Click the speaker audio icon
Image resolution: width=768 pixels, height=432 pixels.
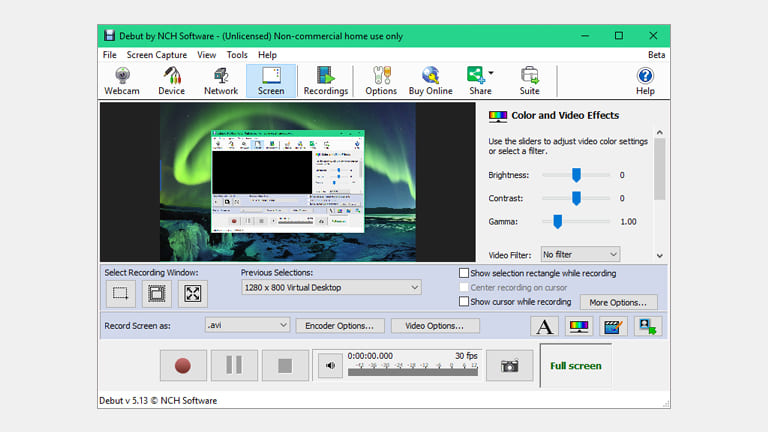click(330, 365)
